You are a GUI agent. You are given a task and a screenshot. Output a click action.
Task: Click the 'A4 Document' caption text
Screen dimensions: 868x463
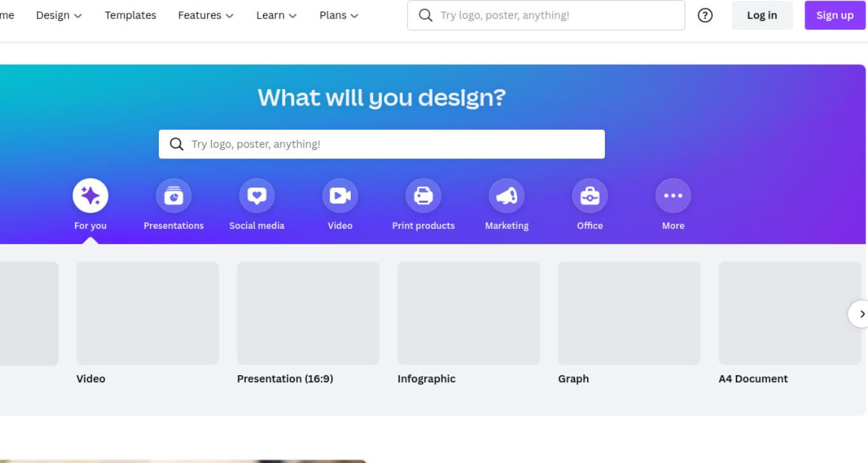tap(753, 379)
